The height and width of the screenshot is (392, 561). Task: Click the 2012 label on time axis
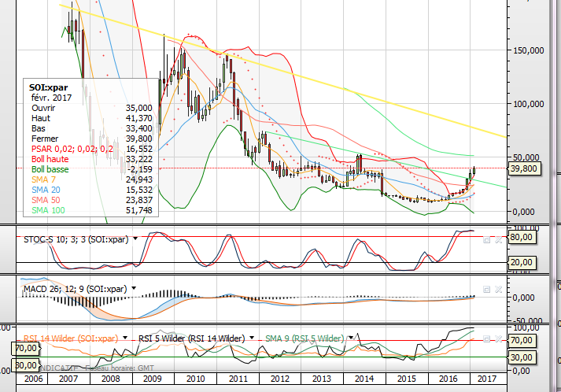click(x=280, y=379)
